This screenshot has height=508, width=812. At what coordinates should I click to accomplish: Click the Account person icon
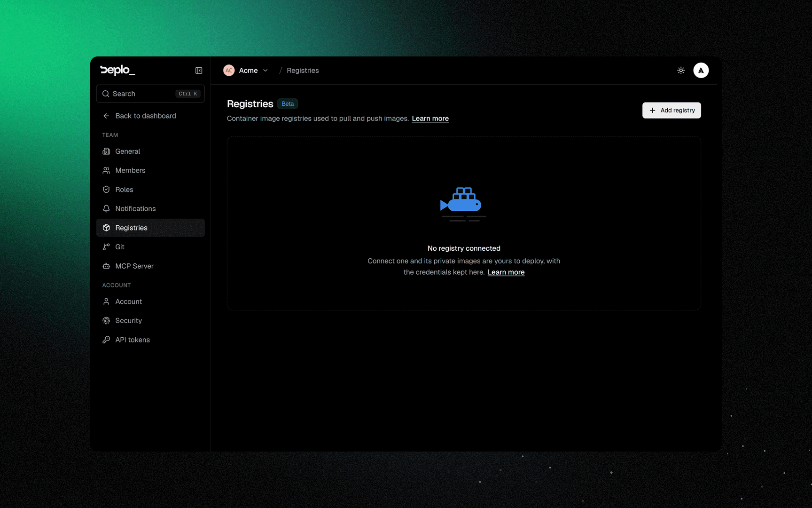coord(106,302)
